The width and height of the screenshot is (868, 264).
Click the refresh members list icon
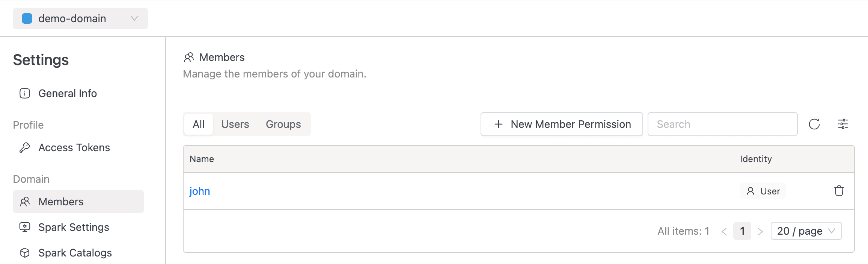(x=814, y=124)
